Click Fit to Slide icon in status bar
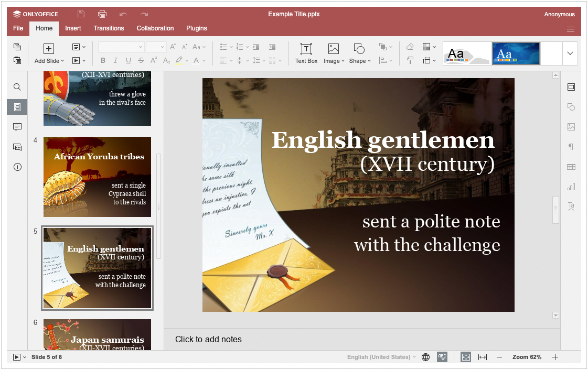 click(x=466, y=357)
